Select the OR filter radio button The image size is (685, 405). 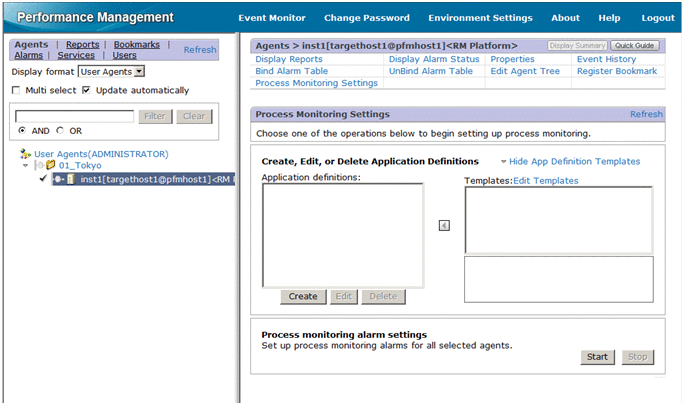tap(60, 131)
